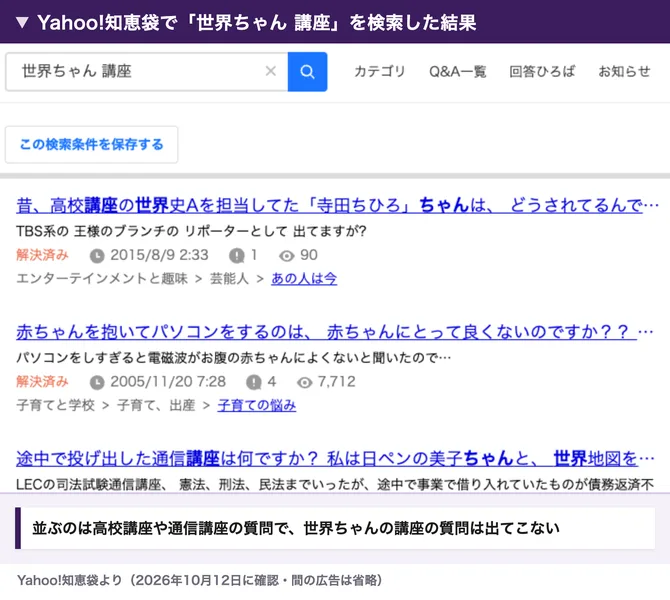Click the date text 2005/11/20 7:28
Image resolution: width=670 pixels, height=600 pixels.
coord(168,382)
